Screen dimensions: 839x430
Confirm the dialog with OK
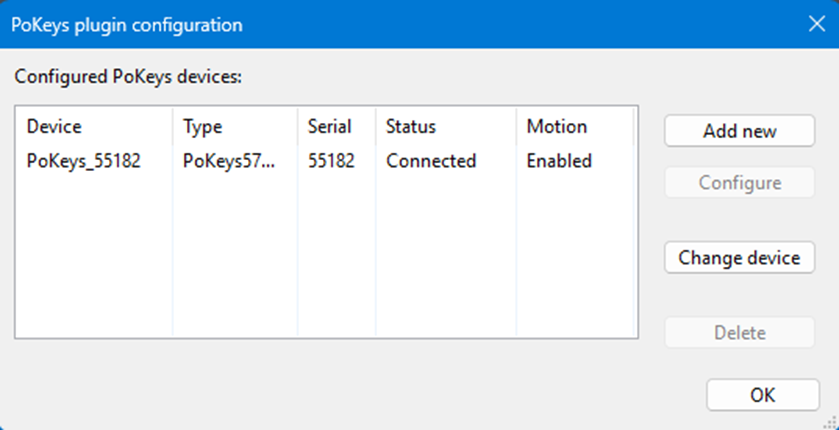pos(762,395)
